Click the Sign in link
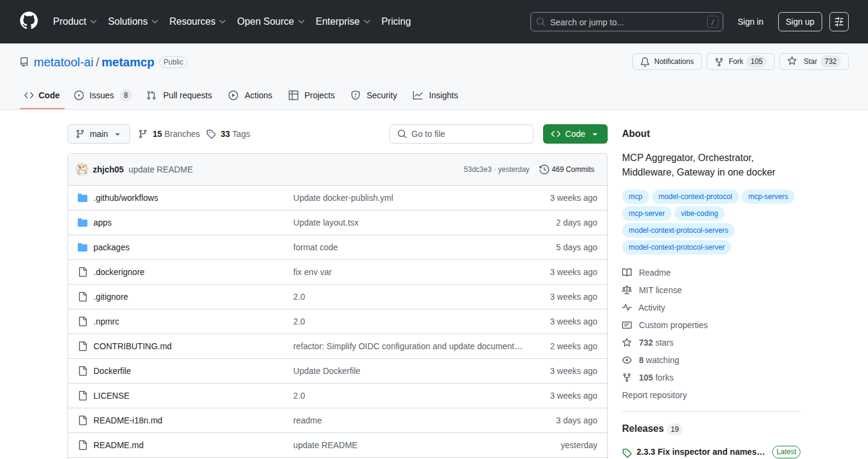The image size is (868, 459). pyautogui.click(x=750, y=22)
